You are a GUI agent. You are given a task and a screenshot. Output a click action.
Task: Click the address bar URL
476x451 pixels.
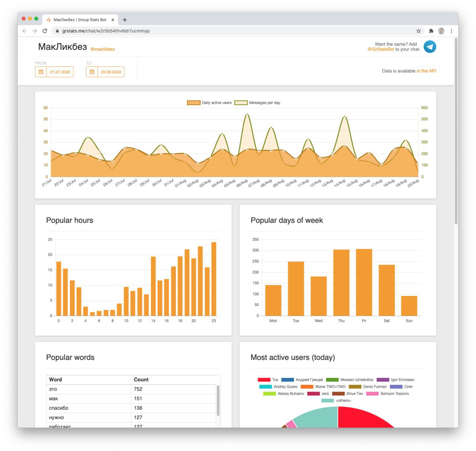pos(106,31)
